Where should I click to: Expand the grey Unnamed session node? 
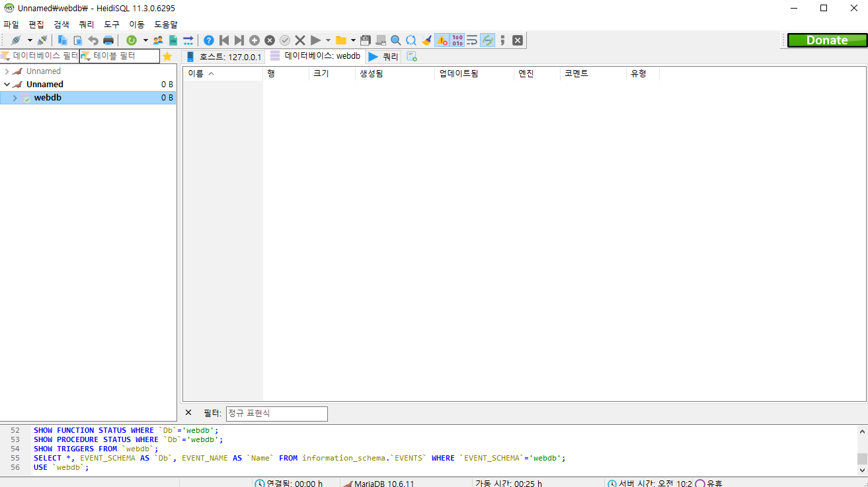[7, 71]
